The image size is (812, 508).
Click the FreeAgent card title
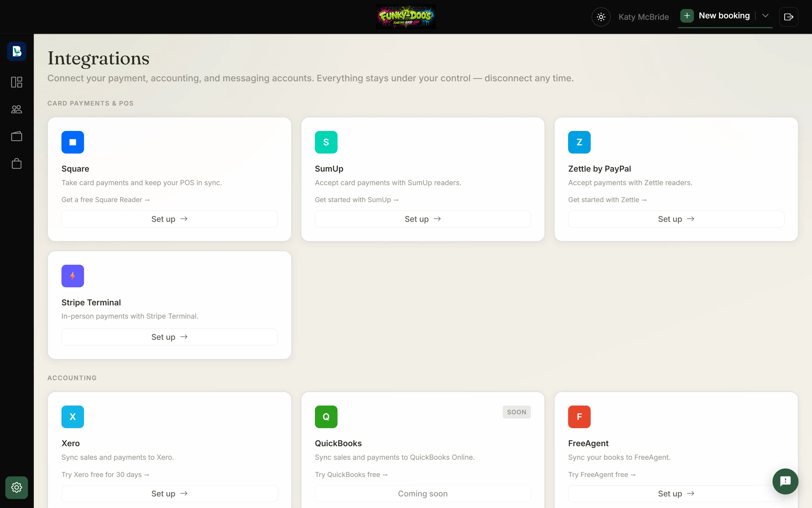click(x=588, y=443)
